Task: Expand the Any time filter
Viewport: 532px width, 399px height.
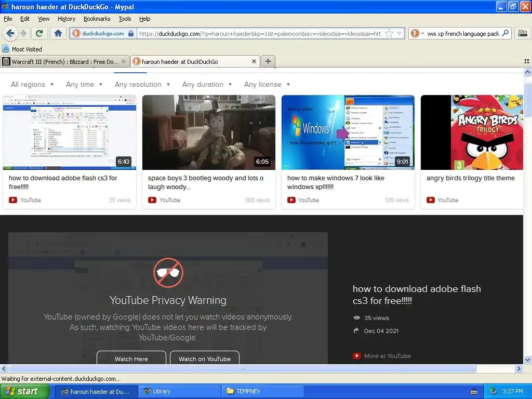Action: point(84,85)
